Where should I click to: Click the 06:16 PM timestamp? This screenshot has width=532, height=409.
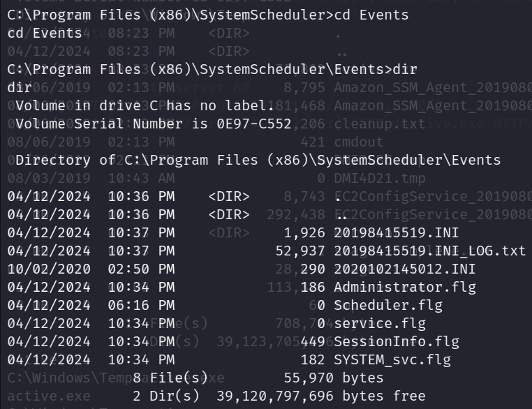[x=141, y=305]
